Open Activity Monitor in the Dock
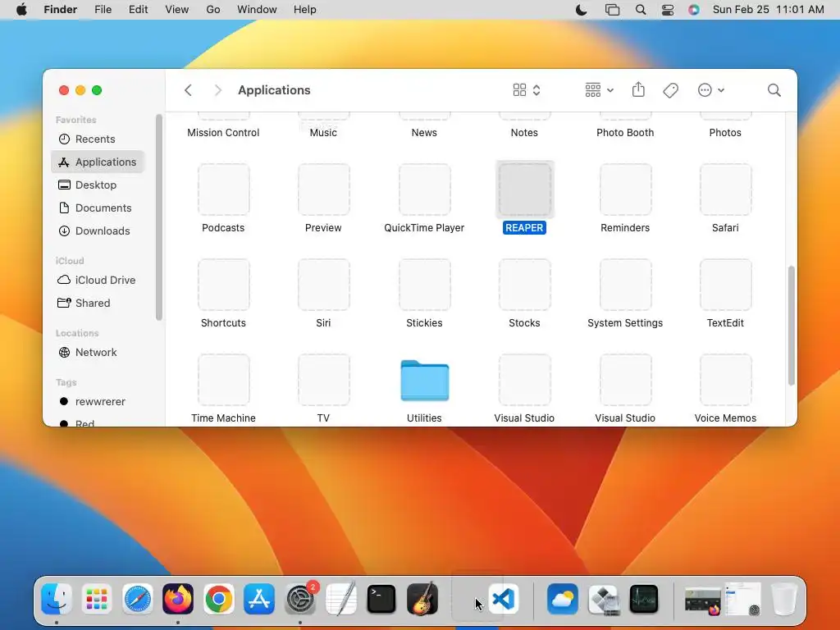Viewport: 840px width, 630px height. [x=643, y=598]
